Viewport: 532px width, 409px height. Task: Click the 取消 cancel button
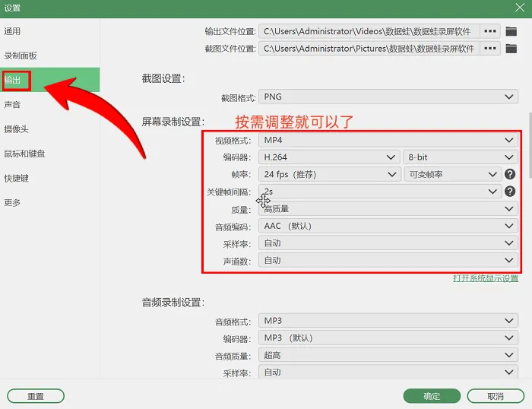click(496, 396)
